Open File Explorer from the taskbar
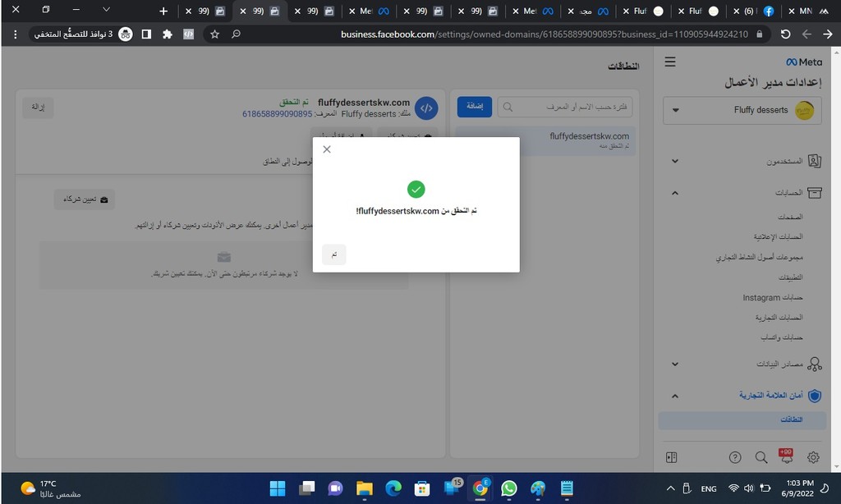Image resolution: width=841 pixels, height=504 pixels. pyautogui.click(x=364, y=488)
